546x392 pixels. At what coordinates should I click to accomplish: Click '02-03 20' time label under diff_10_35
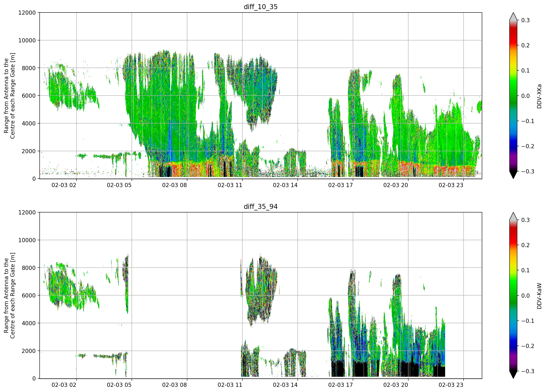click(x=396, y=185)
